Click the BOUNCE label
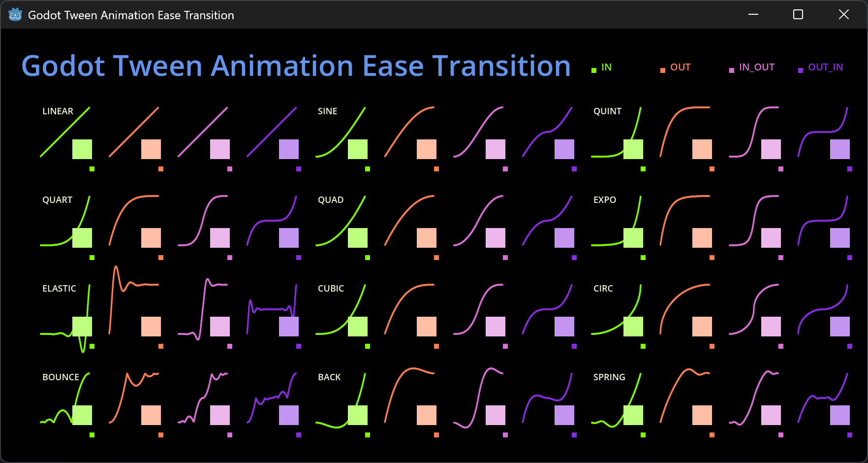The image size is (868, 463). [61, 377]
